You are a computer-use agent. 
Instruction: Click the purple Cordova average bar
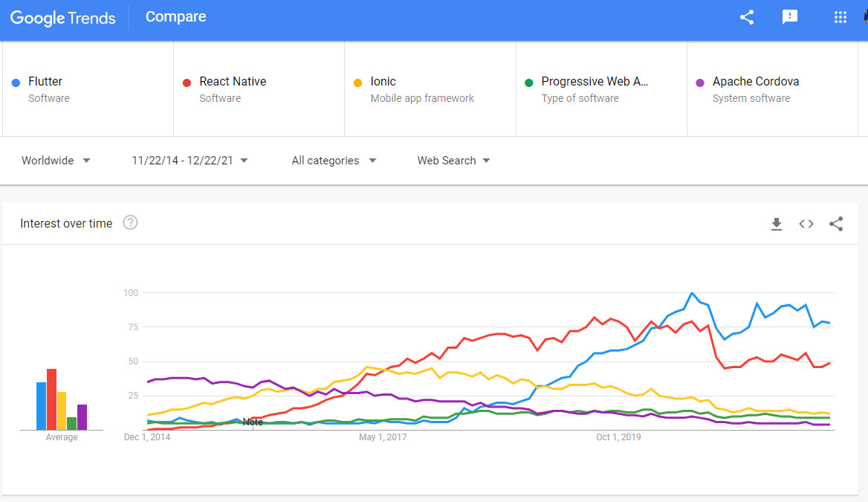click(x=82, y=417)
